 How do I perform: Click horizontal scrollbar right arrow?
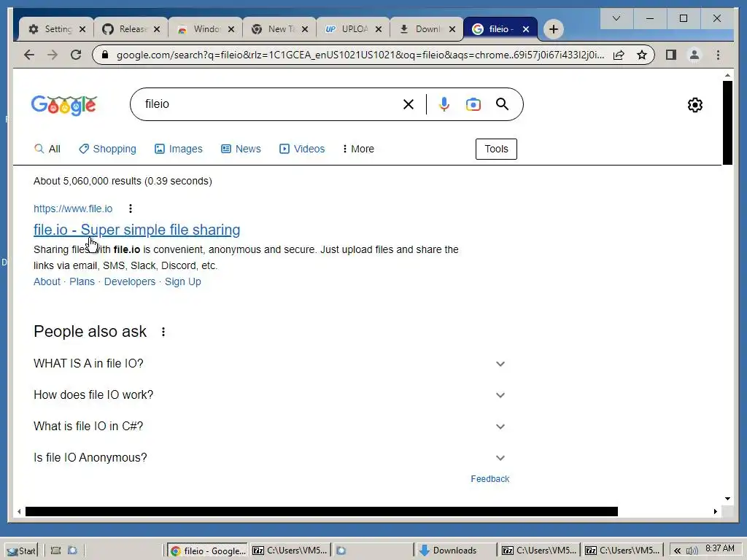click(x=715, y=511)
